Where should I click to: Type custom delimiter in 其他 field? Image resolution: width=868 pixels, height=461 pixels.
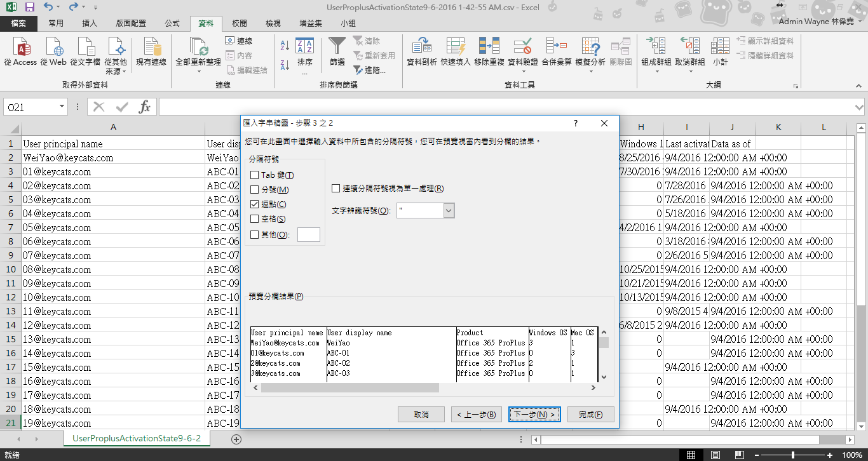pos(309,235)
